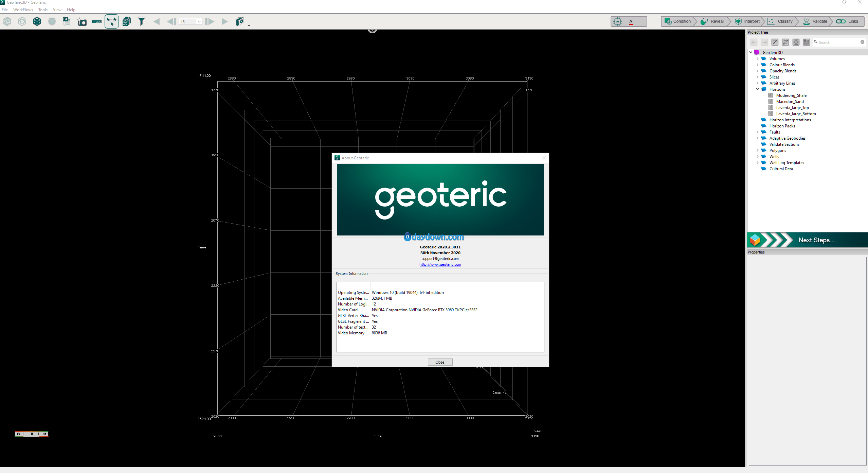
Task: Open the File menu
Action: [5, 10]
